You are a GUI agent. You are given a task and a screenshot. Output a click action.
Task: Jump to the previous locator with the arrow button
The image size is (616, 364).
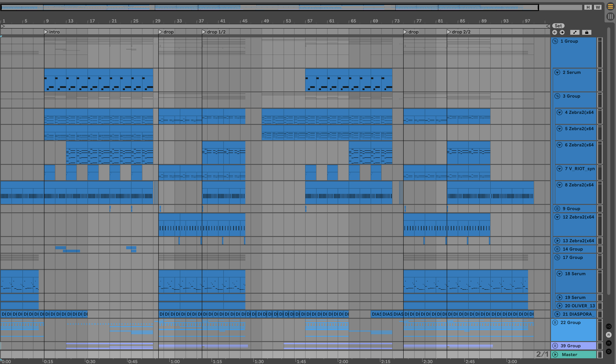coord(555,32)
